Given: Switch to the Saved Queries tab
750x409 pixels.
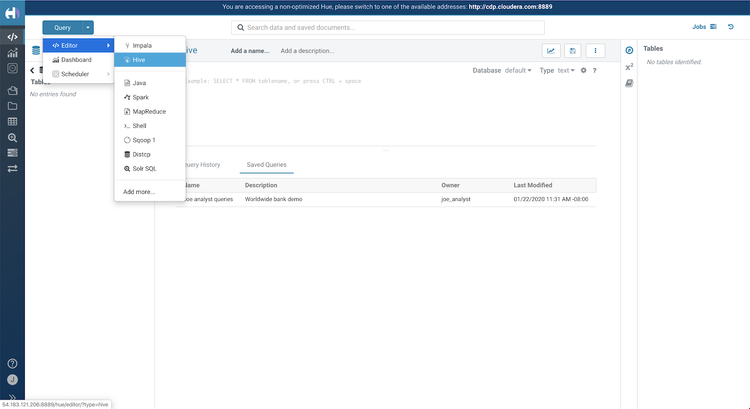Looking at the screenshot, I should pyautogui.click(x=266, y=165).
